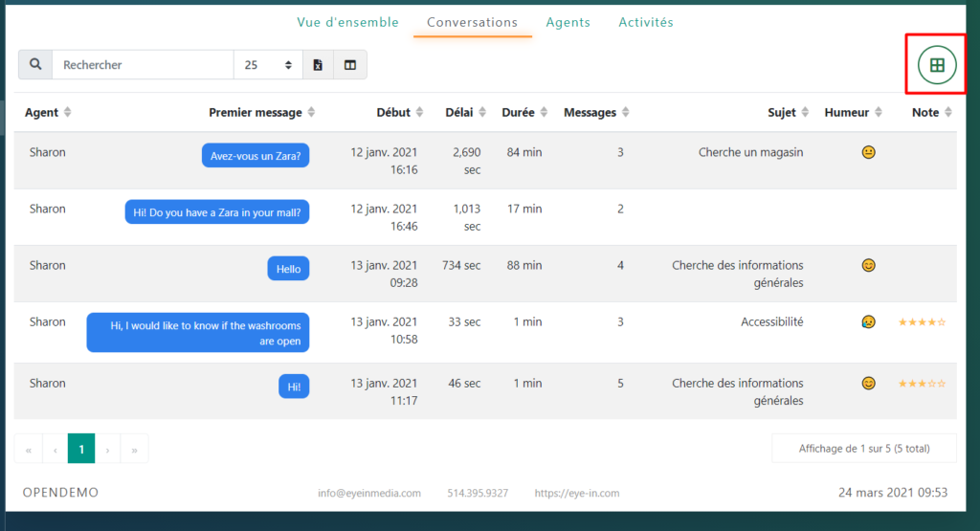Image resolution: width=980 pixels, height=531 pixels.
Task: Sort by the Durée column header
Action: [x=523, y=113]
